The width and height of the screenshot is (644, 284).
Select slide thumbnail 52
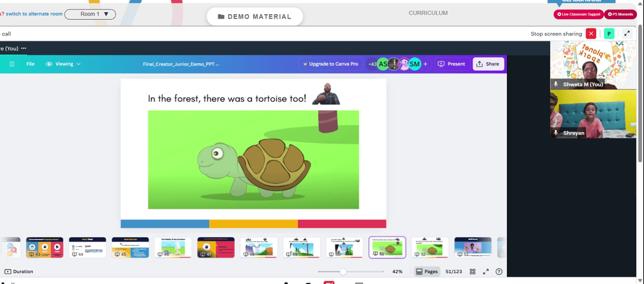(x=430, y=247)
